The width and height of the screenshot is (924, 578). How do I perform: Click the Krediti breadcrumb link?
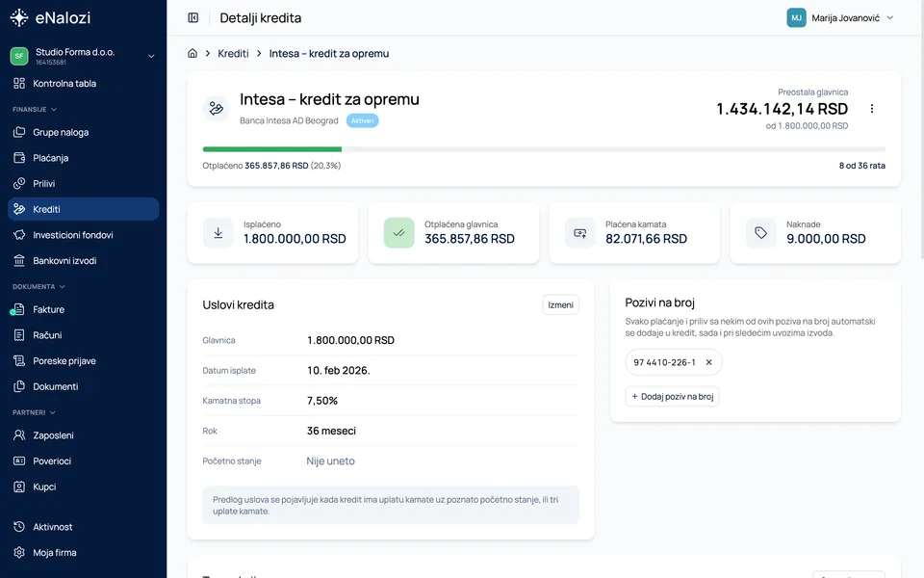point(233,53)
